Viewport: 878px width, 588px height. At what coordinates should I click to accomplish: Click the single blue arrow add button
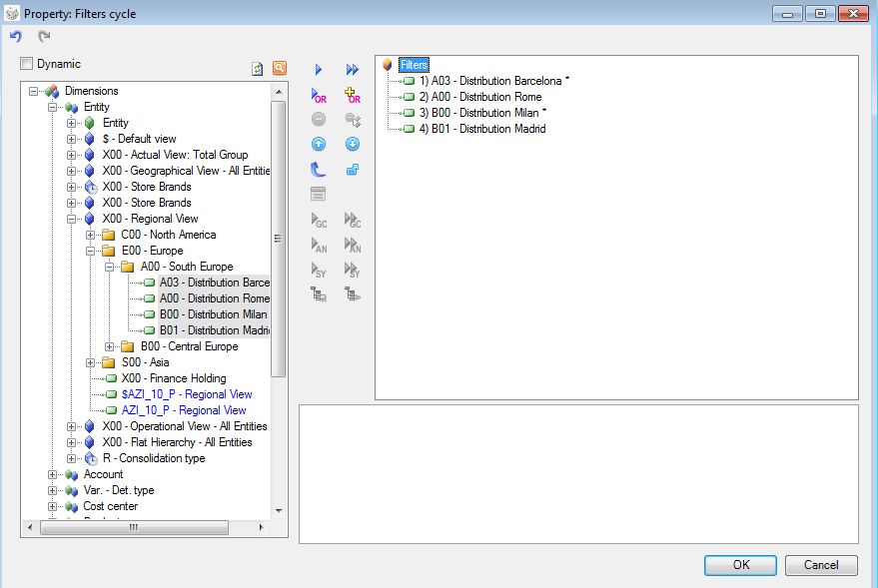(x=319, y=69)
